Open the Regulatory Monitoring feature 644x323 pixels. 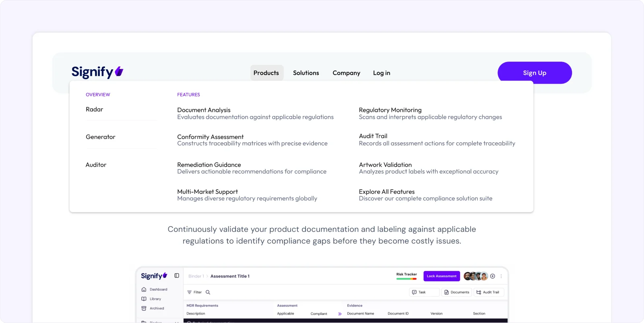click(430, 113)
